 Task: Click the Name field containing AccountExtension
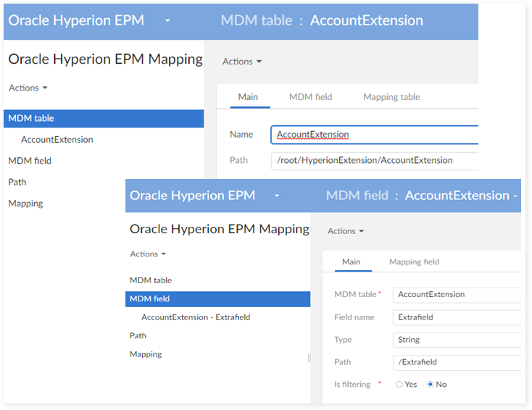373,135
